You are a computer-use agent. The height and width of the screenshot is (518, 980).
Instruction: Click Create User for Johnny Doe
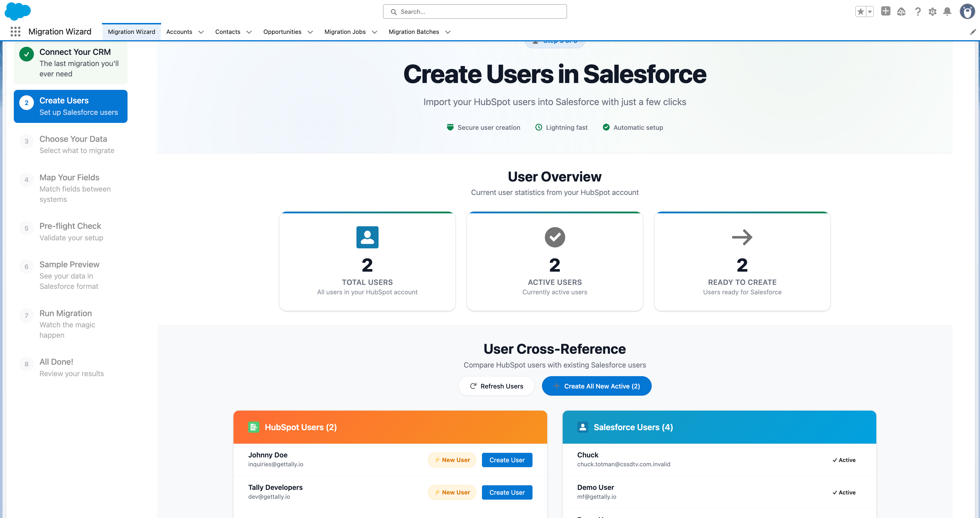pos(507,460)
